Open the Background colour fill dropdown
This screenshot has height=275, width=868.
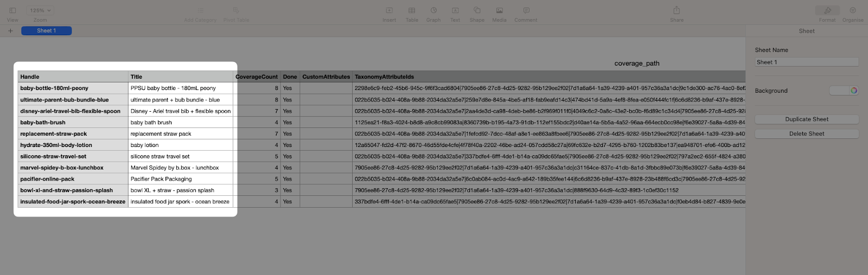839,91
